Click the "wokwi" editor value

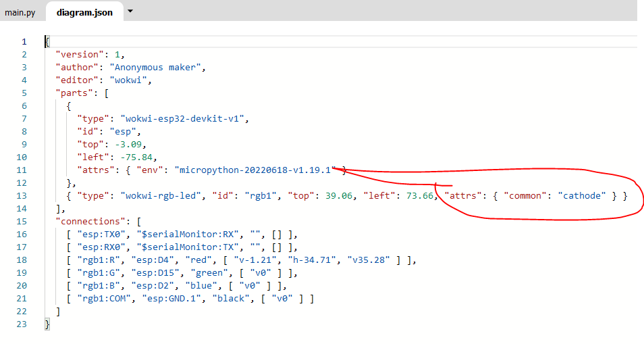(128, 80)
